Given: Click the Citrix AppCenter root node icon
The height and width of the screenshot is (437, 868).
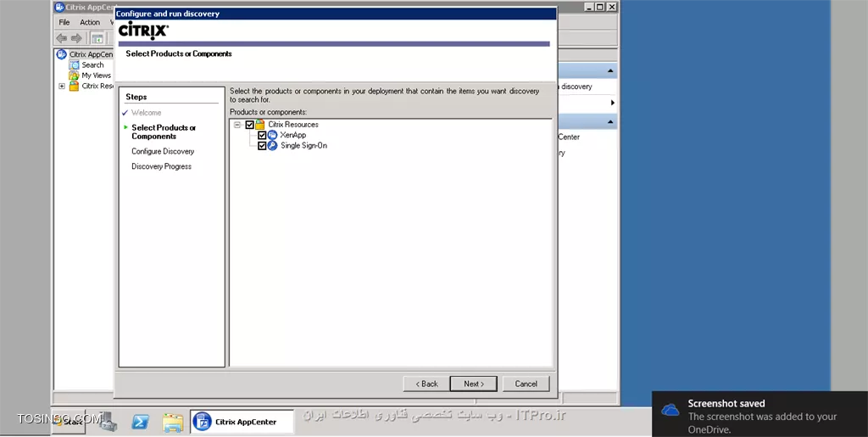Looking at the screenshot, I should click(61, 54).
